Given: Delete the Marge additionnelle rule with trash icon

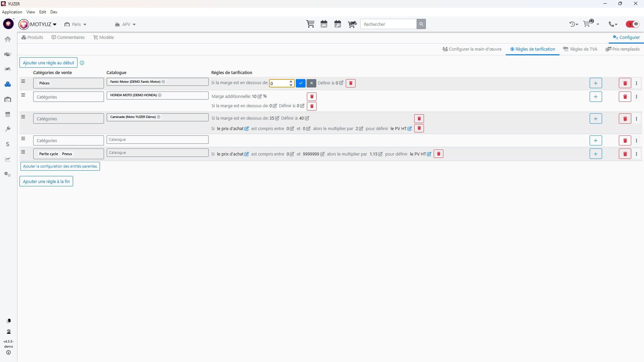Looking at the screenshot, I should click(312, 97).
